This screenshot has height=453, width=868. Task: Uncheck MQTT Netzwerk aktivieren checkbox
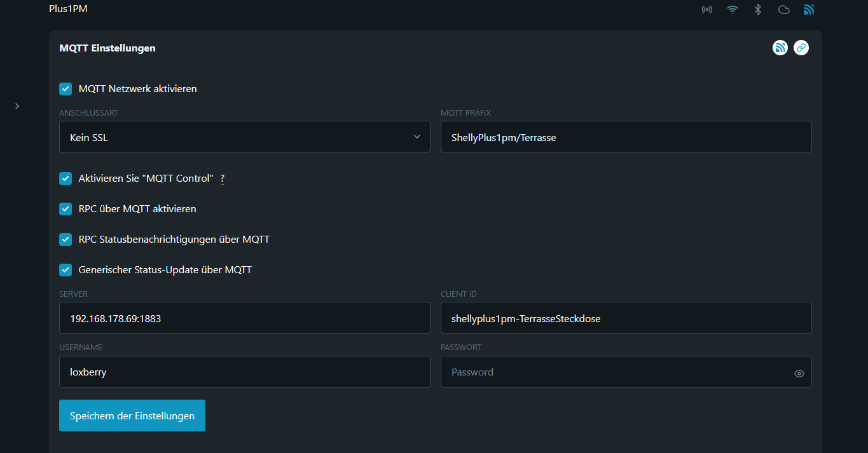[65, 89]
